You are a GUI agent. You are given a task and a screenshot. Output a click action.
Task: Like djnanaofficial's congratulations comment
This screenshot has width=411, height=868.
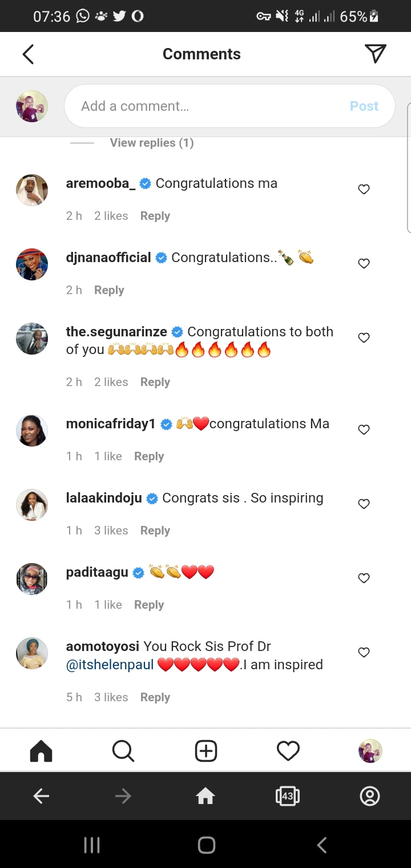(x=364, y=264)
